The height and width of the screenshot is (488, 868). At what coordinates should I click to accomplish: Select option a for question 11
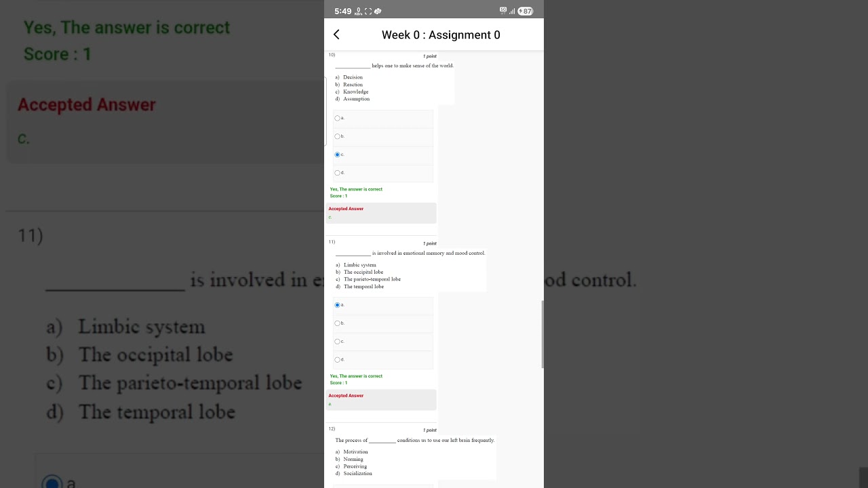337,305
